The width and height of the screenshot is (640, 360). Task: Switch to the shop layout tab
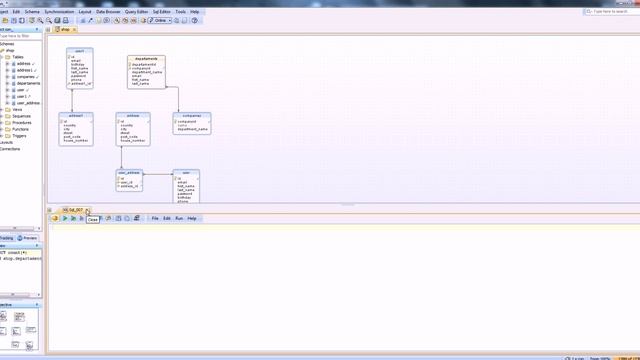(x=65, y=29)
